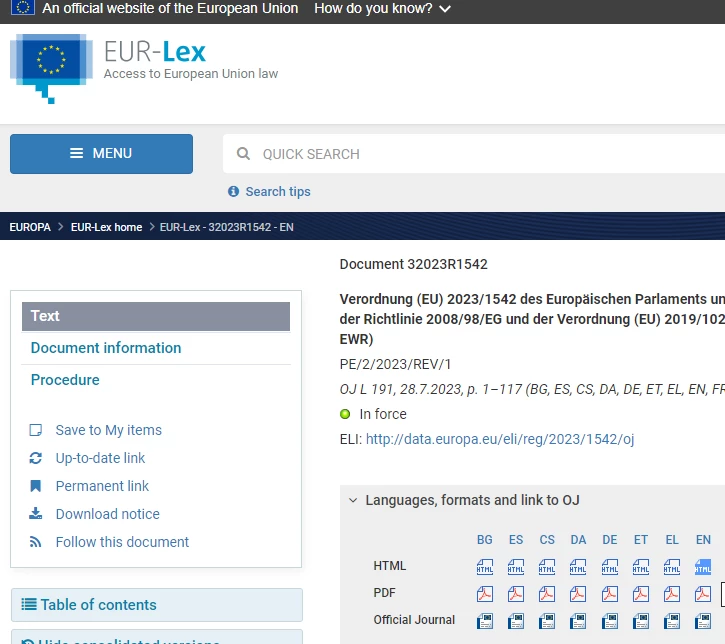Click the 'In force' status text

point(383,414)
